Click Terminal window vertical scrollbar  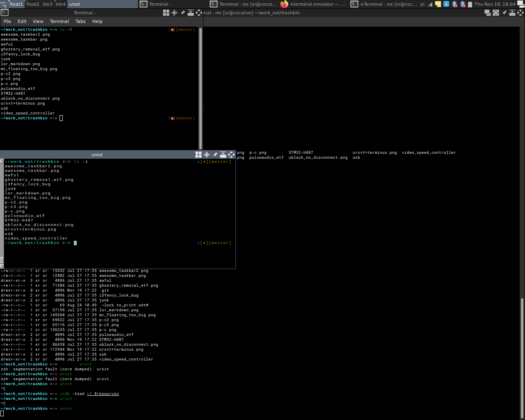pos(201,88)
